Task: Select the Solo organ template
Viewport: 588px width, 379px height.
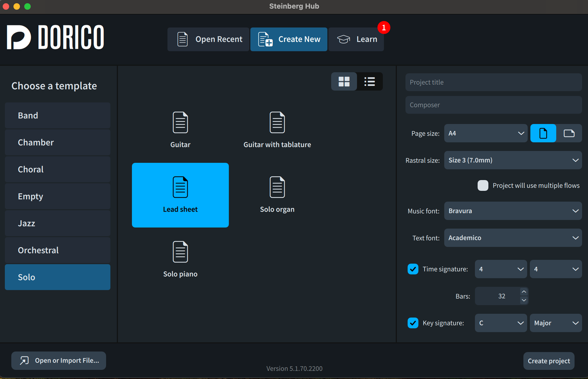Action: [277, 195]
